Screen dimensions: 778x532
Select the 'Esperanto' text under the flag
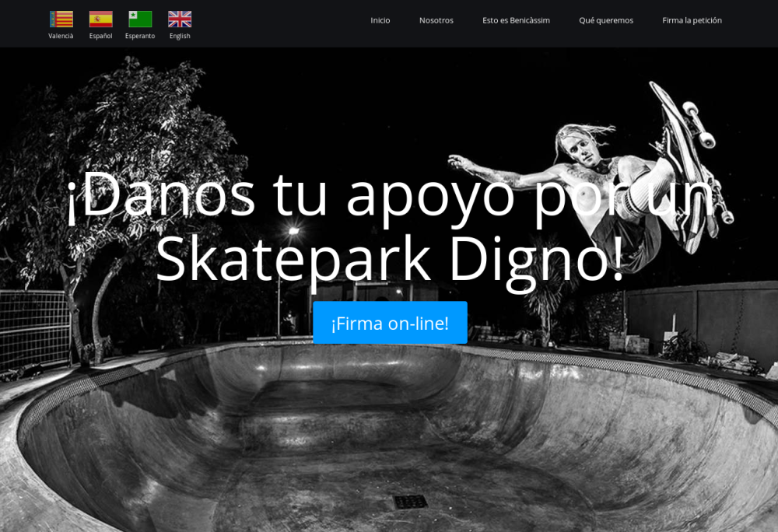pos(140,36)
